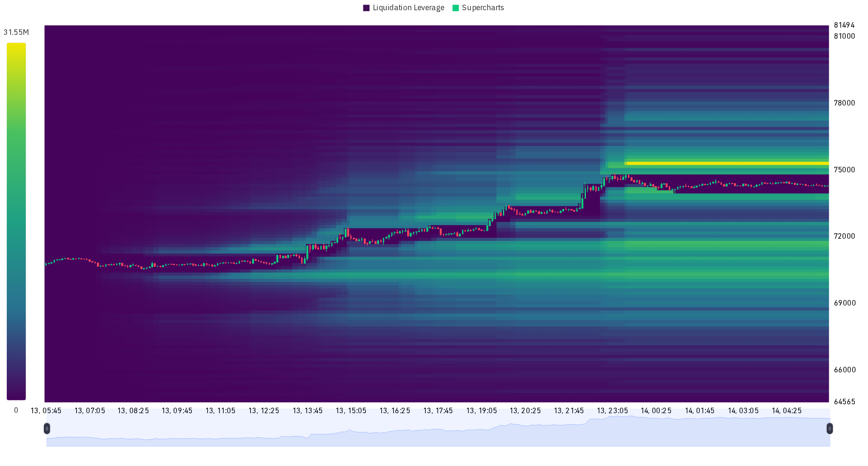Click the Supercharts legend text label
The width and height of the screenshot is (868, 466).
483,8
